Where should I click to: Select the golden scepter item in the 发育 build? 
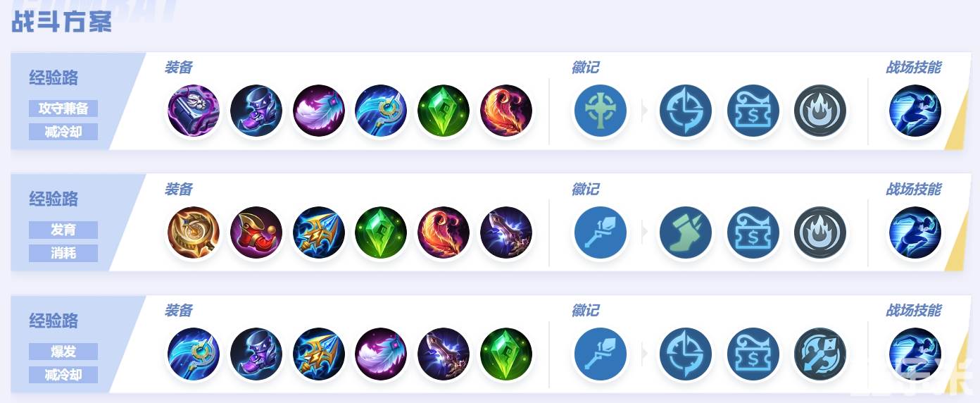[194, 233]
